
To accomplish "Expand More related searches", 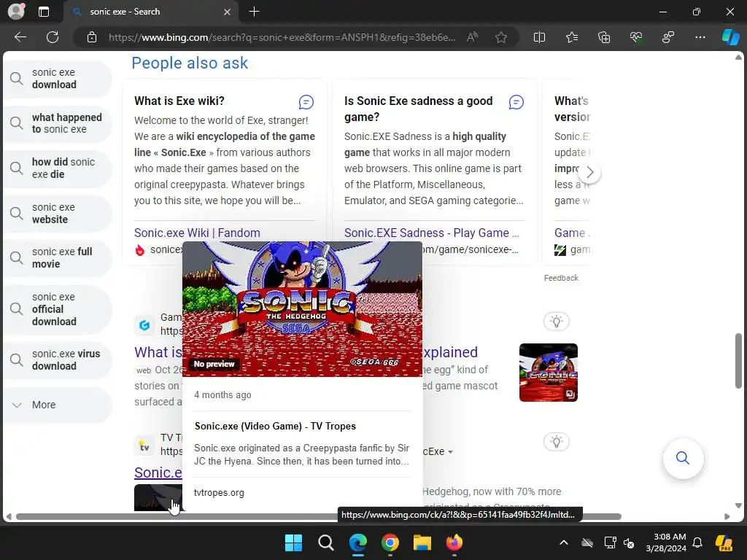I will pyautogui.click(x=58, y=405).
